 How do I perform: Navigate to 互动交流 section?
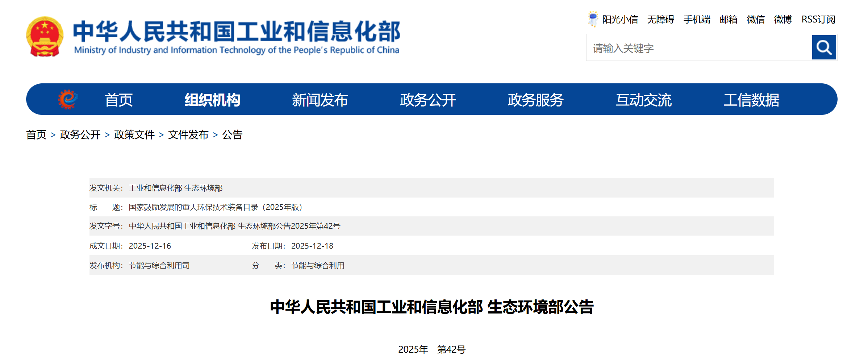(x=643, y=100)
